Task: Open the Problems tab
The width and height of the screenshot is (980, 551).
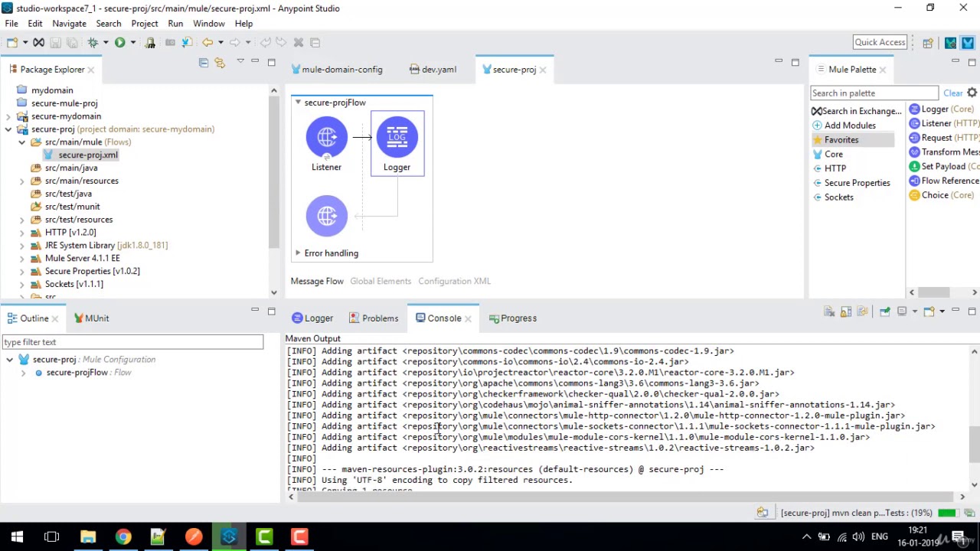Action: pos(374,318)
